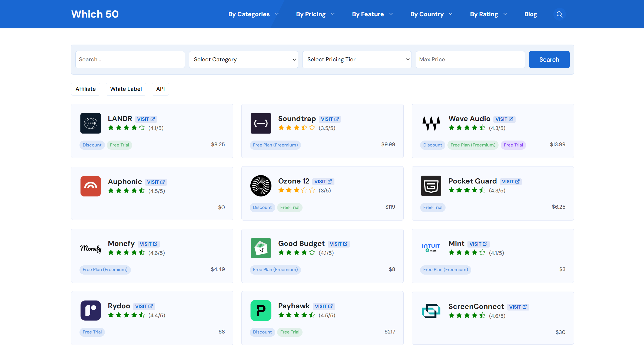Click the green Good Budget logo
644x357 pixels.
(261, 248)
